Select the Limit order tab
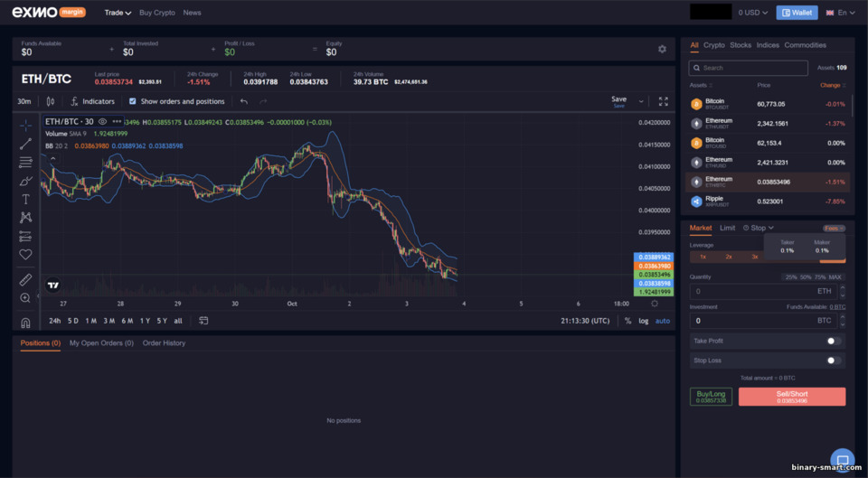 pyautogui.click(x=727, y=228)
